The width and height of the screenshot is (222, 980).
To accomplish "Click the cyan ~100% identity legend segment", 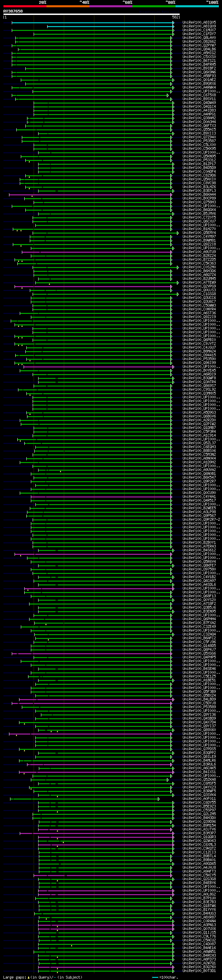I will click(x=197, y=6).
